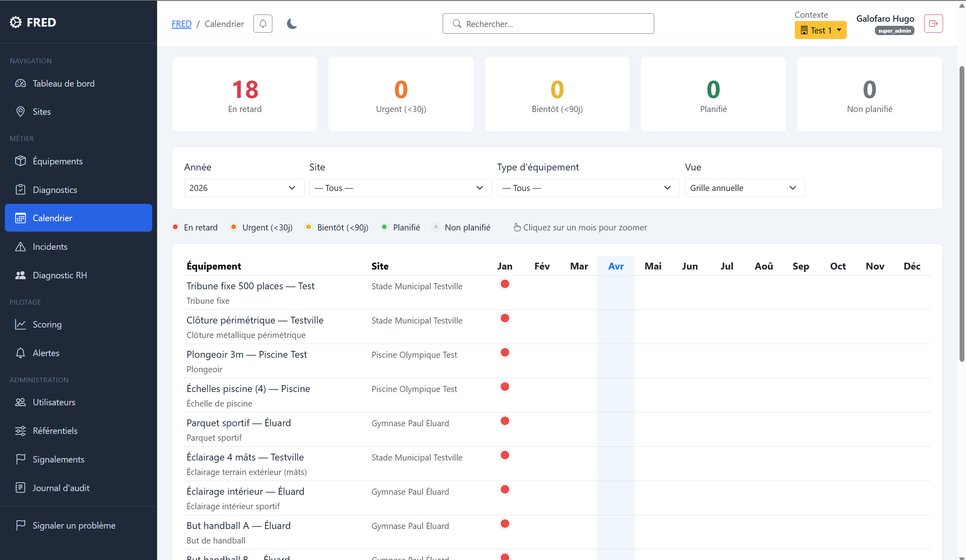The width and height of the screenshot is (966, 560).
Task: Click Signaler un problème button
Action: (x=74, y=525)
